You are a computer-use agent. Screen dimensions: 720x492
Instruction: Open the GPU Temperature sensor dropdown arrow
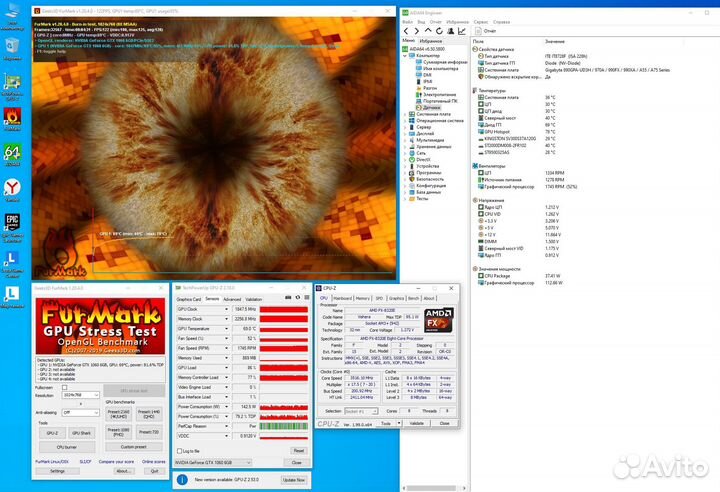click(226, 329)
